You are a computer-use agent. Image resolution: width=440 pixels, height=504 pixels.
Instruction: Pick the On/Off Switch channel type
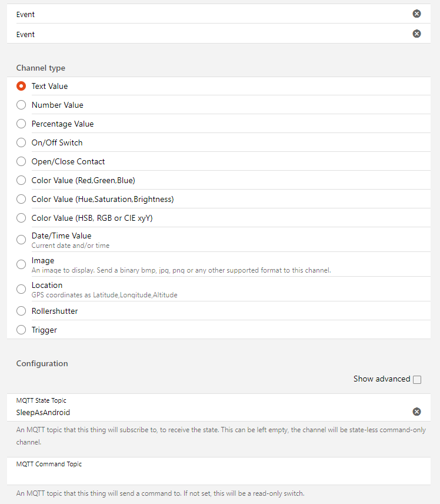click(21, 142)
